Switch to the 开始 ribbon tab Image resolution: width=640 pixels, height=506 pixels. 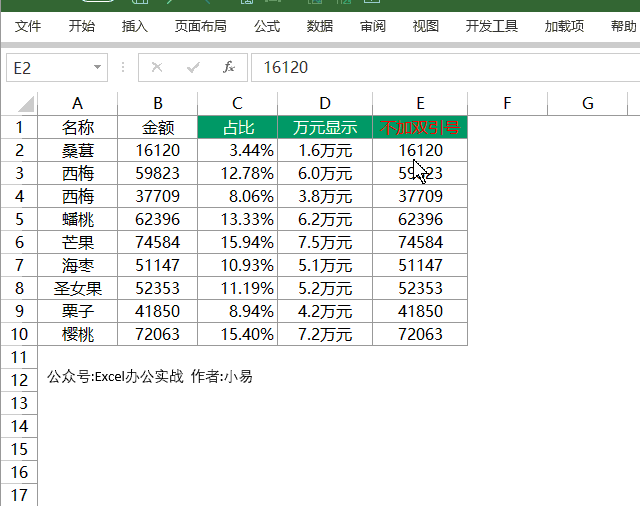(81, 27)
